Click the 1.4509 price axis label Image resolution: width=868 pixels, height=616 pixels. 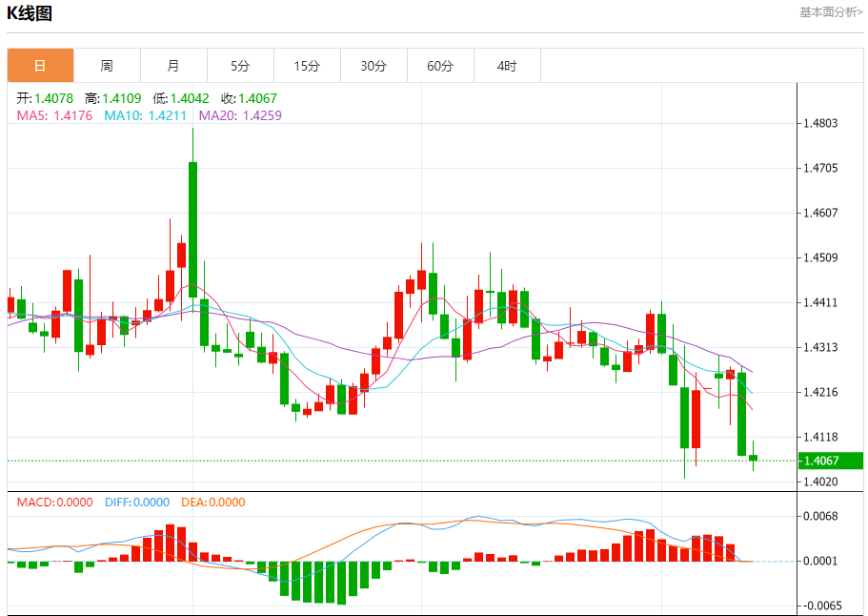(x=821, y=257)
